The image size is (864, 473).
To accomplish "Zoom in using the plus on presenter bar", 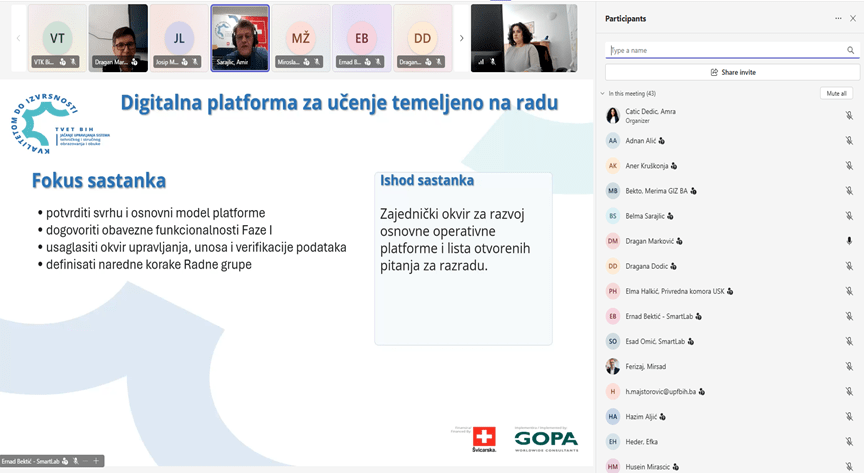I will (96, 461).
